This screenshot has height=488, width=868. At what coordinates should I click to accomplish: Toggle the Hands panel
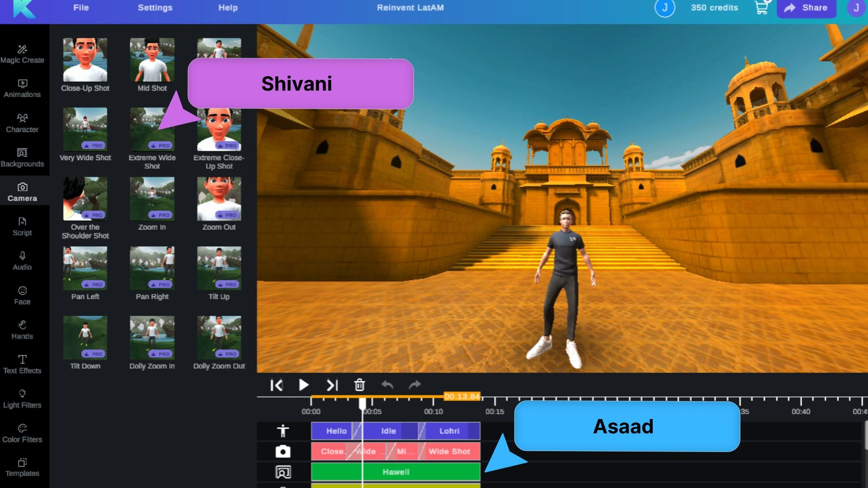pyautogui.click(x=22, y=330)
